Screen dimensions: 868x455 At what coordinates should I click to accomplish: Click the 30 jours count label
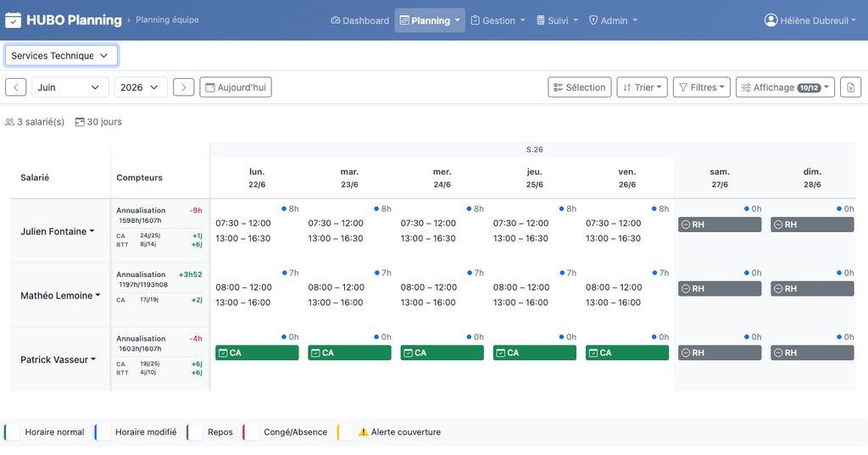pyautogui.click(x=98, y=122)
